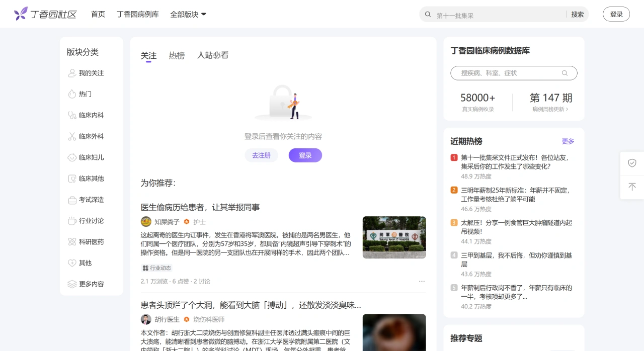Click the 热门 flame icon

pos(72,94)
